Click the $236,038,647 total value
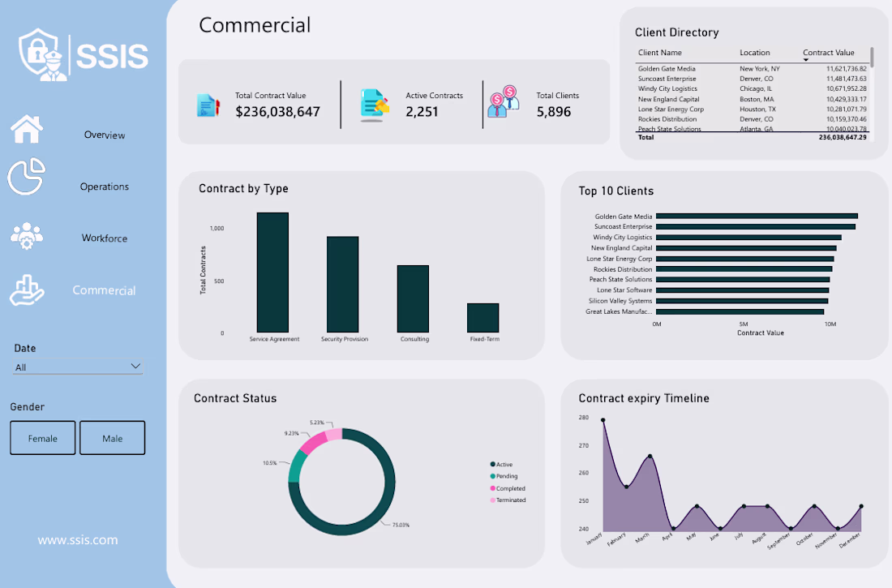 [277, 112]
